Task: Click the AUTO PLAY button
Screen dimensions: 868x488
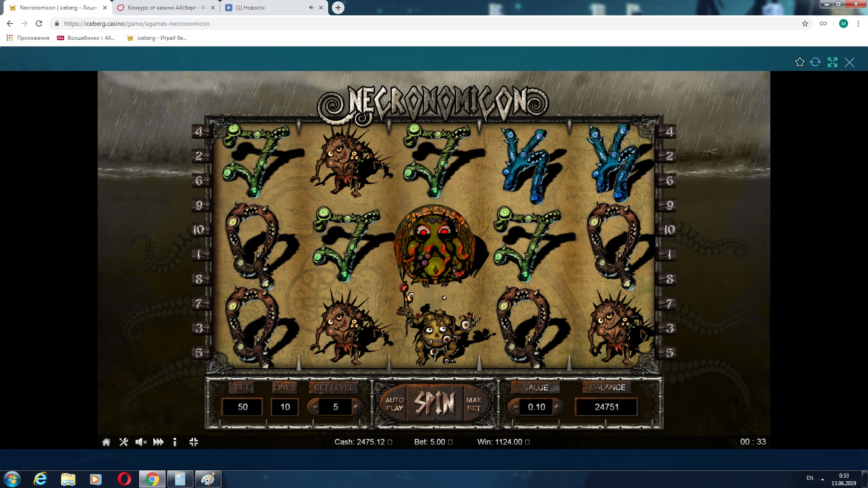Action: click(394, 404)
